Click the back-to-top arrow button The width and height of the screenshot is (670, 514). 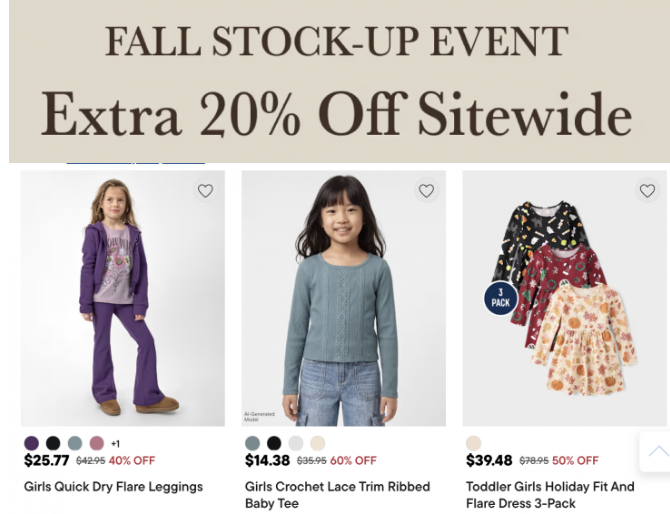coord(658,452)
